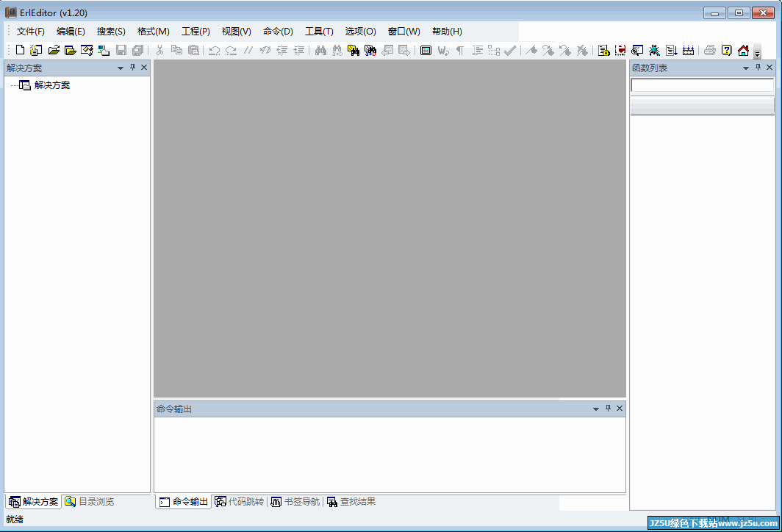This screenshot has width=782, height=532.
Task: Click the Replace binoculars a-b icon
Action: (x=337, y=50)
